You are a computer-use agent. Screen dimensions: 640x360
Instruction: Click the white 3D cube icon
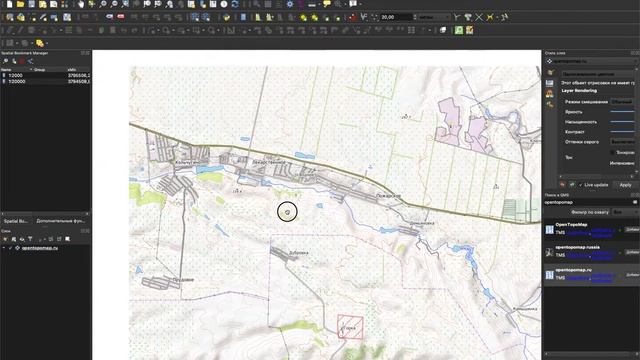click(x=443, y=30)
